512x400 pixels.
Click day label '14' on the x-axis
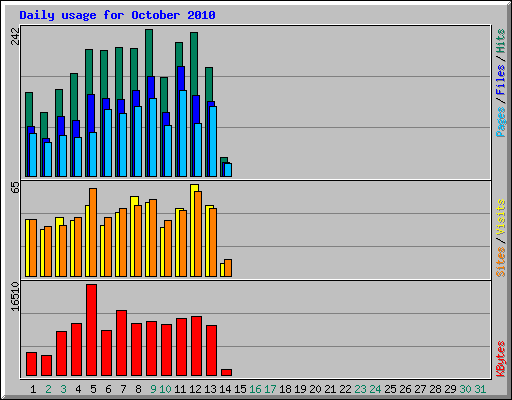(225, 389)
